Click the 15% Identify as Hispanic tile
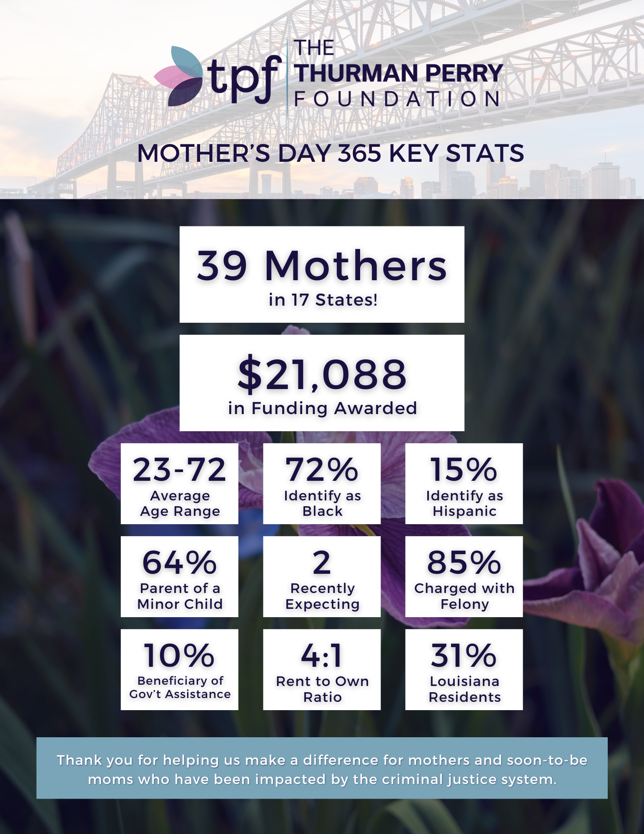This screenshot has height=834, width=644. point(464,484)
